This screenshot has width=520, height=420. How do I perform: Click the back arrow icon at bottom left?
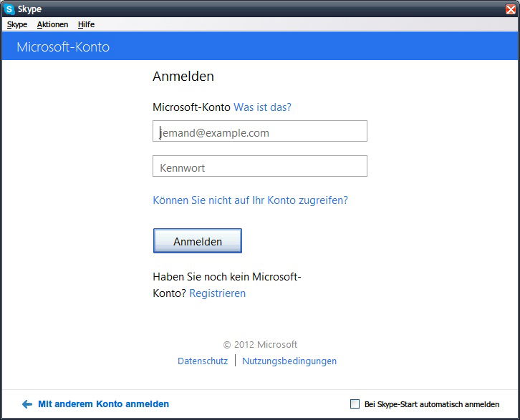(27, 404)
